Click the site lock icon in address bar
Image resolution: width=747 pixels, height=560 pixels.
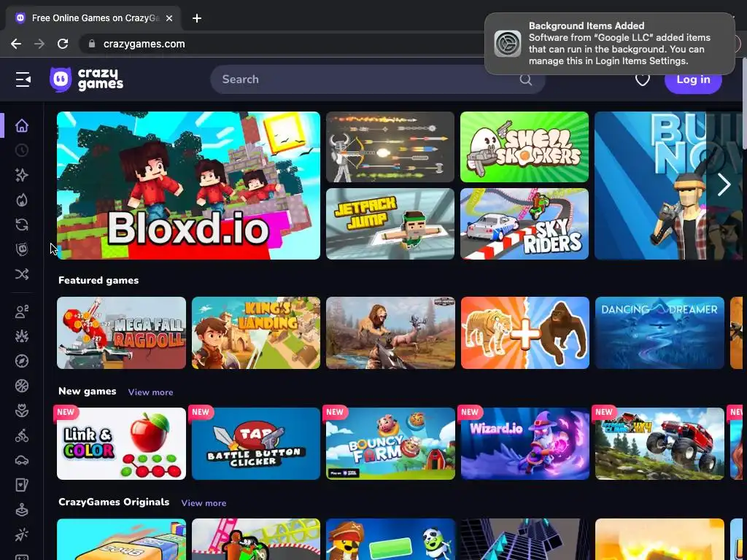92,44
